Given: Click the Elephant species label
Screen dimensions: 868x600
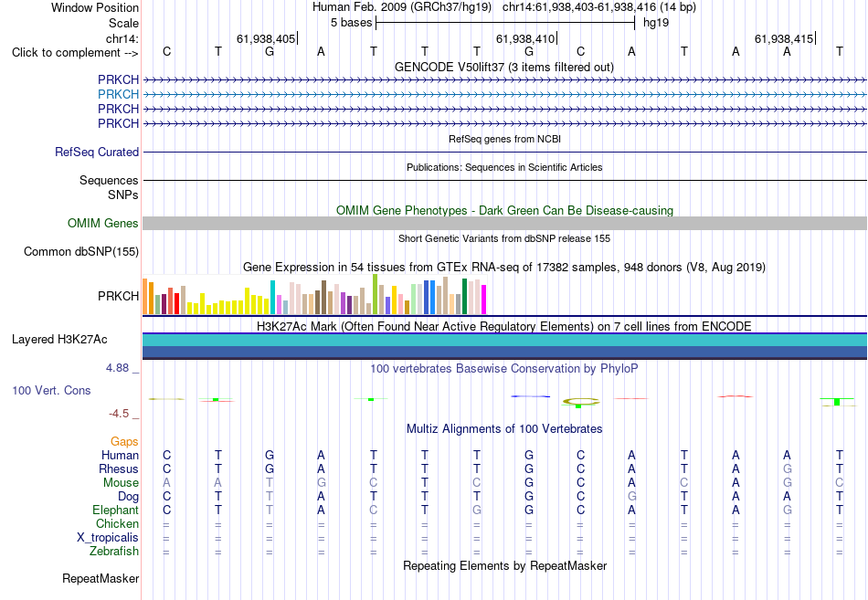Looking at the screenshot, I should 116,510.
